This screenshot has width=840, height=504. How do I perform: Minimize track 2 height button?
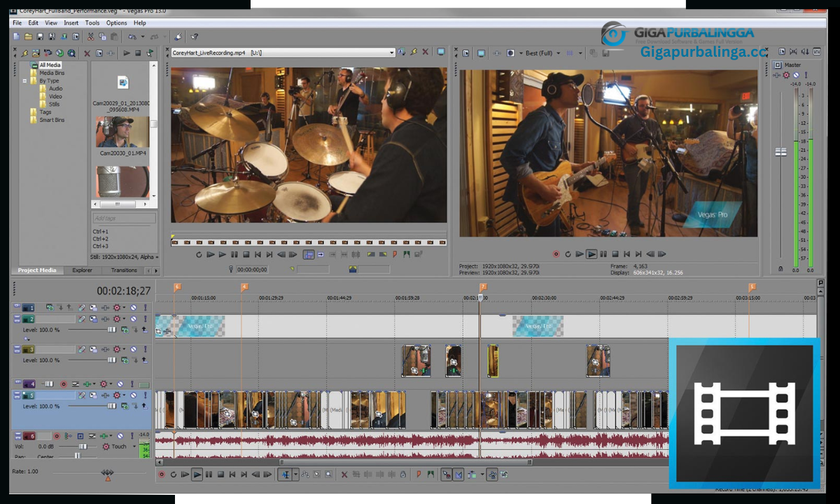coord(16,318)
